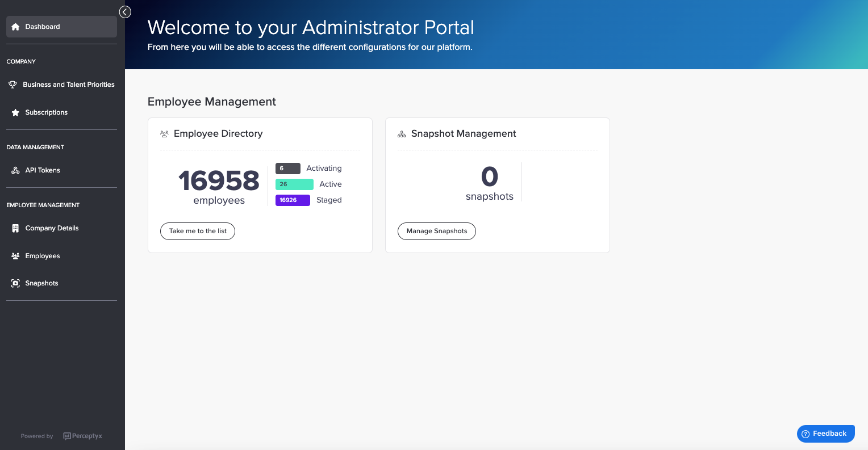
Task: Go to Company Details in sidebar
Action: coord(52,228)
